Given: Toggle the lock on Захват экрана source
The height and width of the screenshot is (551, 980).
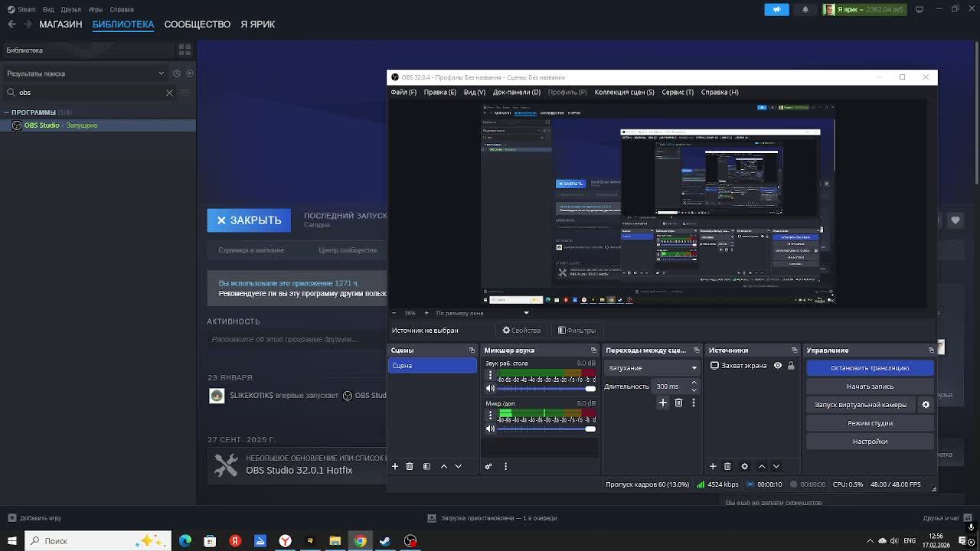Looking at the screenshot, I should pos(791,366).
